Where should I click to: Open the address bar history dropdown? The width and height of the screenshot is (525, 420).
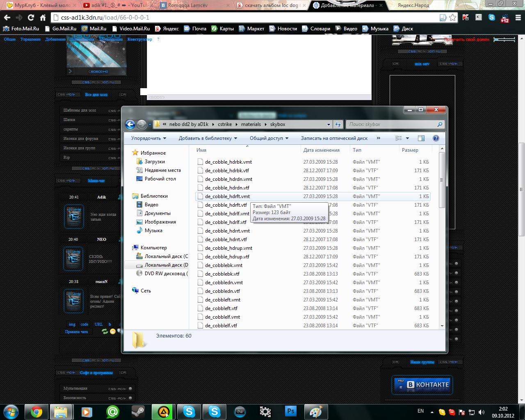tap(329, 124)
